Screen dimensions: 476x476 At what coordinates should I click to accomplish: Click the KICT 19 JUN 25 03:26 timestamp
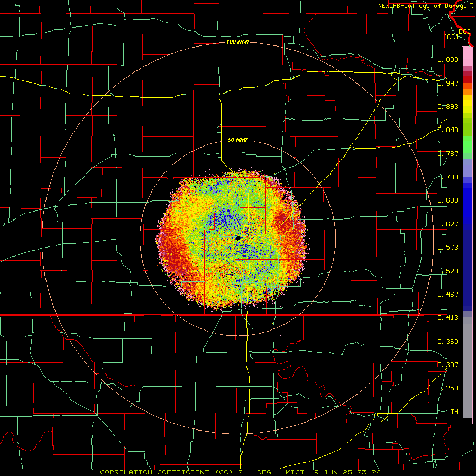(x=333, y=472)
